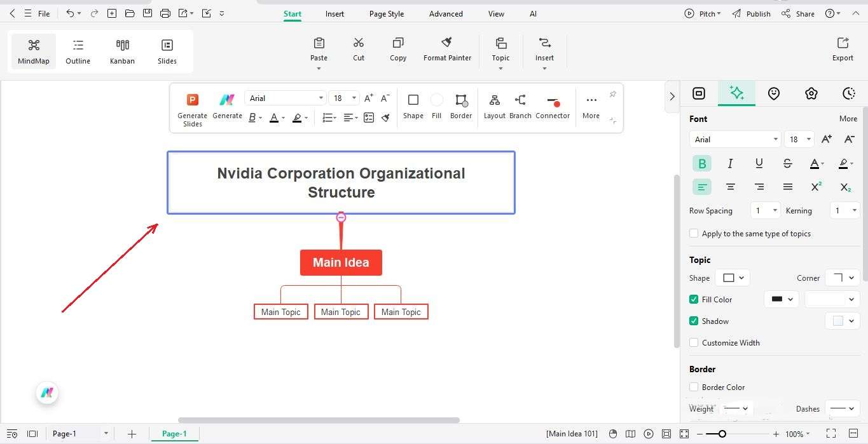Screen dimensions: 868x444
Task: Switch to the Outline view icon
Action: (78, 51)
